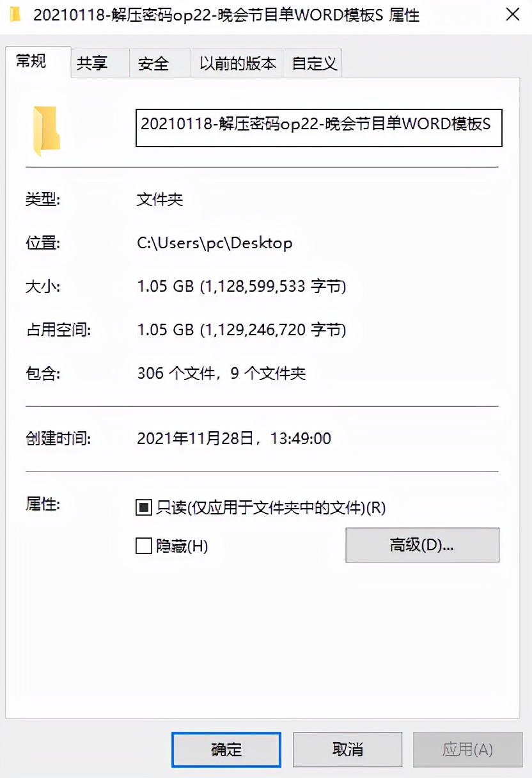The height and width of the screenshot is (778, 532).
Task: Select the folder name text for editing
Action: pyautogui.click(x=320, y=128)
